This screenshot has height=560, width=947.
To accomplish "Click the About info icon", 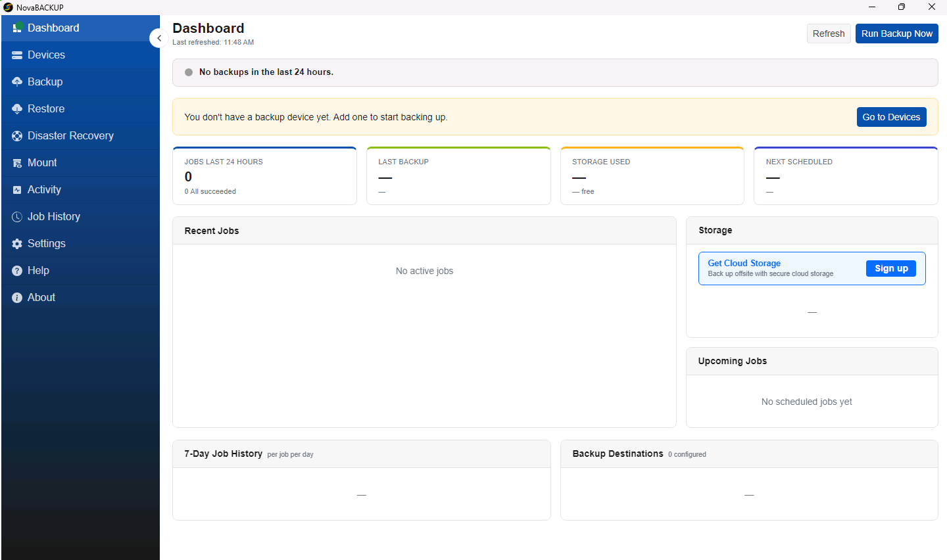I will click(17, 298).
